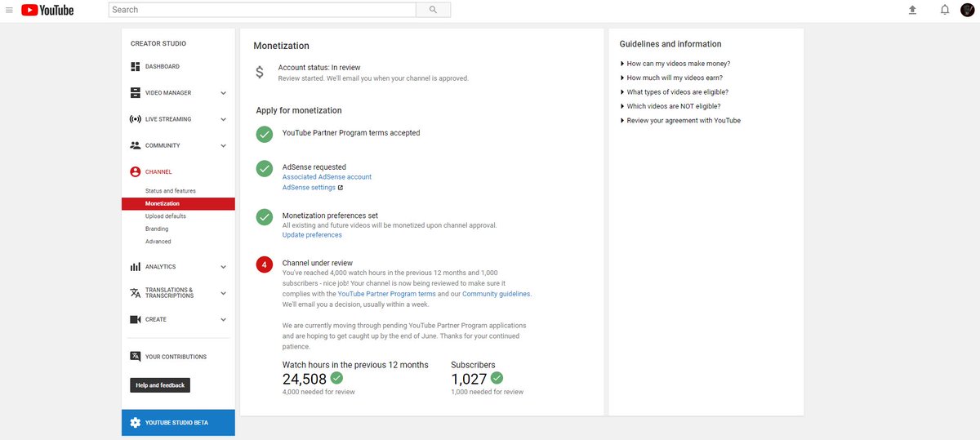Click the Your Contributions icon
Screen dimensions: 980x440
136,357
